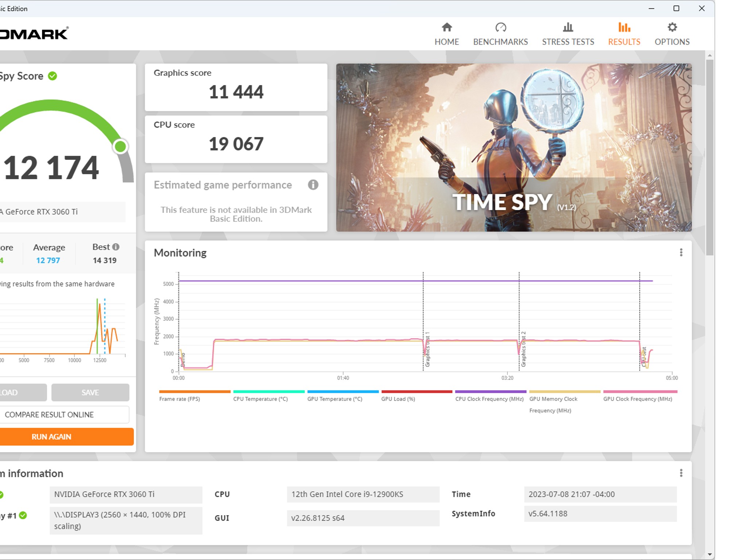The width and height of the screenshot is (747, 560).
Task: Click the info icon next to Best
Action: [116, 247]
